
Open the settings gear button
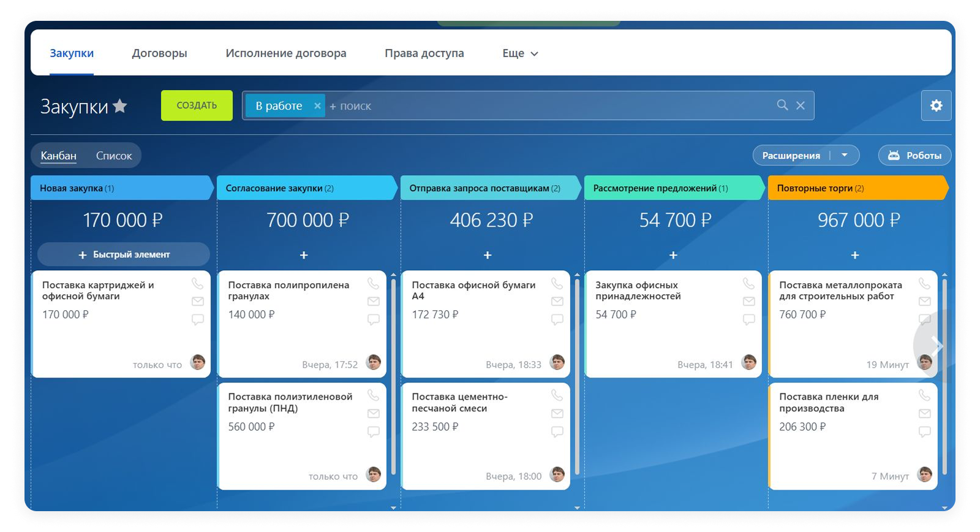(936, 105)
